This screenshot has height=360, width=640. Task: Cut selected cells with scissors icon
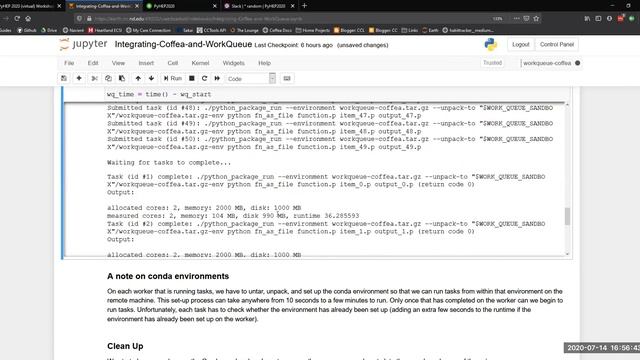click(95, 78)
